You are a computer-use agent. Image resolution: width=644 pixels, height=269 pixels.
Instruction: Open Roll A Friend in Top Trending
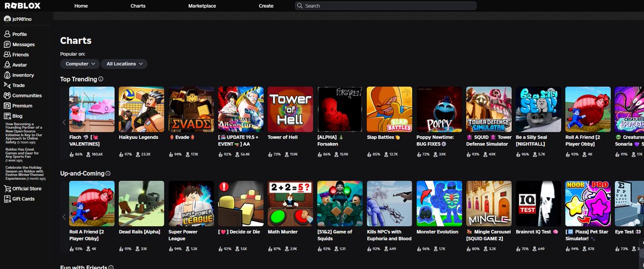coord(588,110)
